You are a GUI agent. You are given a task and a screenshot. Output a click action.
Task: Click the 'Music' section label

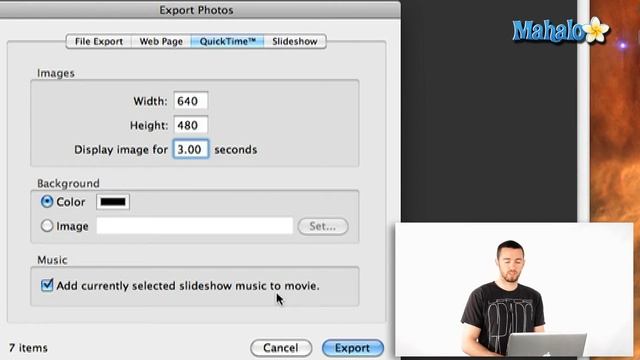click(52, 260)
